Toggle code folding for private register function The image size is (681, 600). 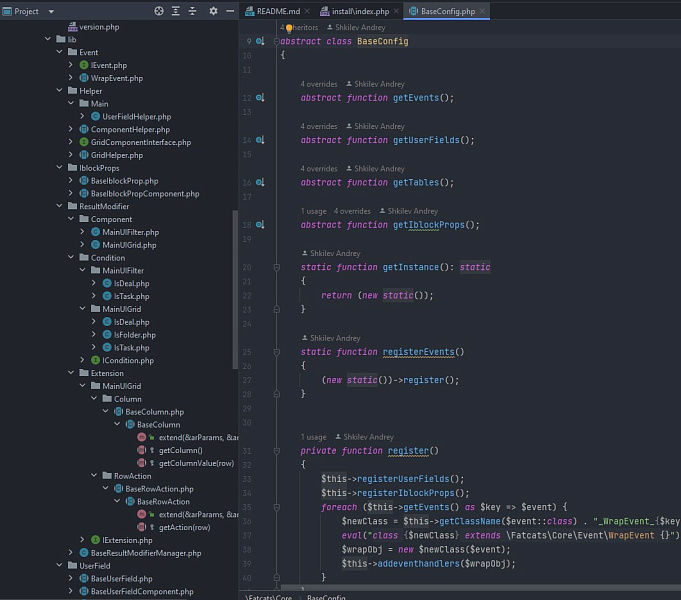point(276,451)
